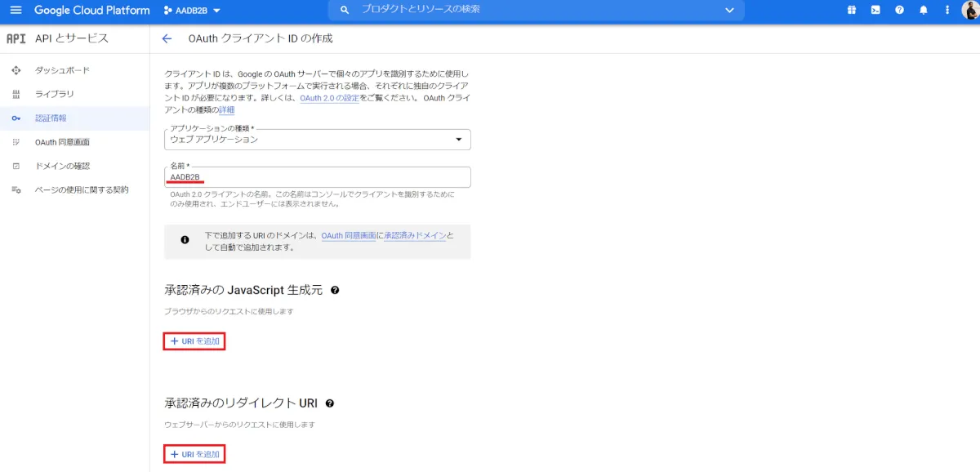Follow the 承認済みドメイン link
This screenshot has height=472, width=980.
pyautogui.click(x=415, y=235)
